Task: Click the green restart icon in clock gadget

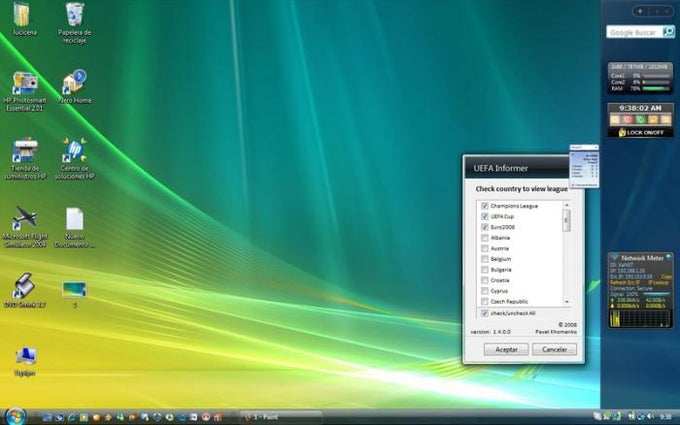Action: 640,119
